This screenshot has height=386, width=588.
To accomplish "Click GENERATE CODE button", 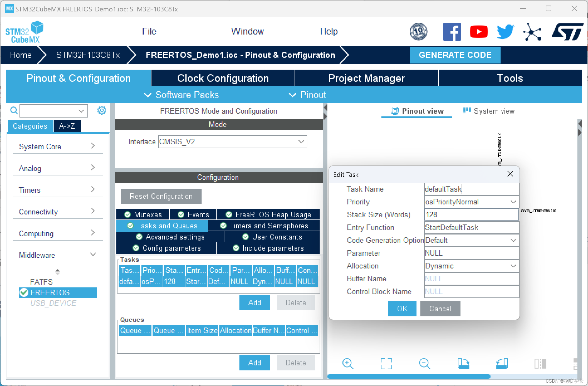I will pos(455,55).
